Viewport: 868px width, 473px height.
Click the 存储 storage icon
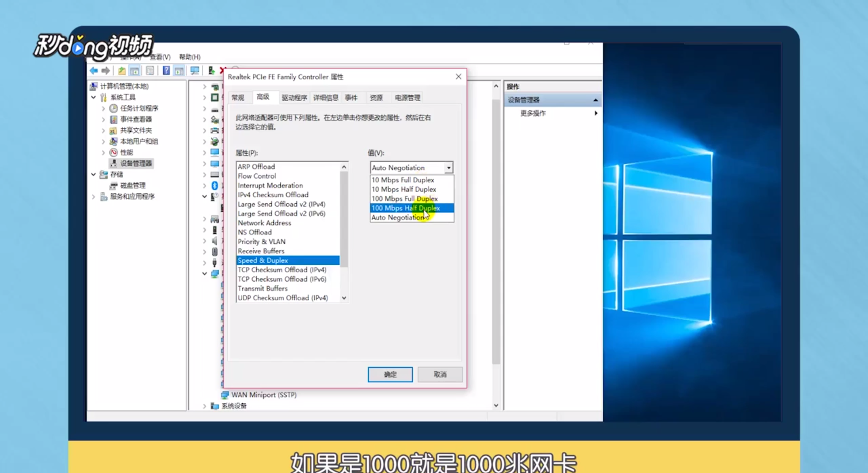[104, 174]
